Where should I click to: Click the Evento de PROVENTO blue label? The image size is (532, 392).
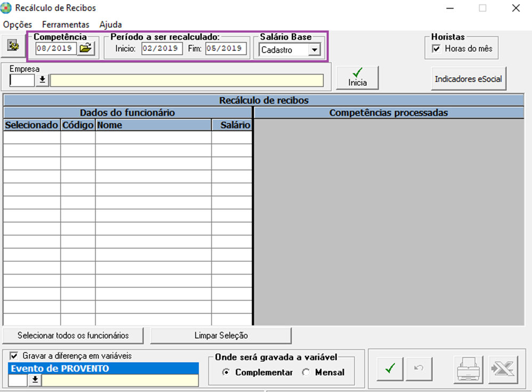pyautogui.click(x=103, y=368)
